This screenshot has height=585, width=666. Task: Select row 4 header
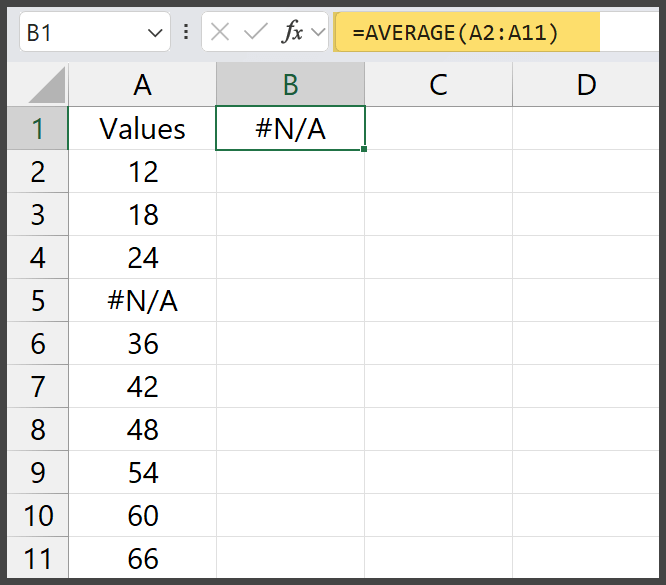coord(37,257)
